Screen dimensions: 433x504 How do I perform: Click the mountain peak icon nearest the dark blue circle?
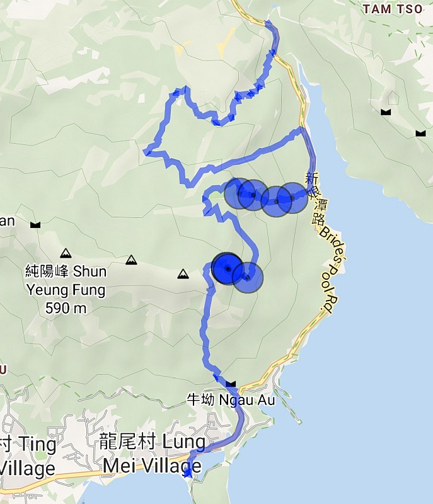tap(183, 274)
